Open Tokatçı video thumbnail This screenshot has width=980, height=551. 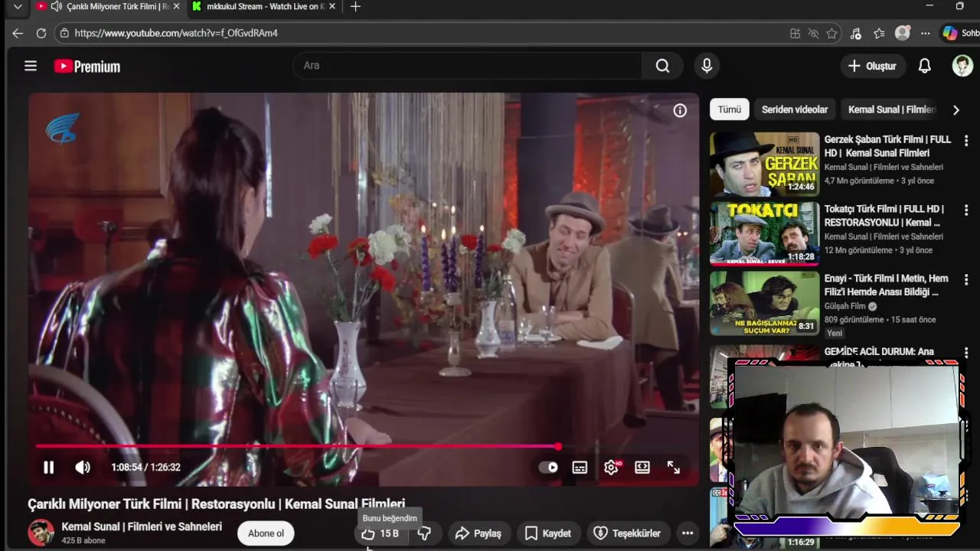[764, 233]
